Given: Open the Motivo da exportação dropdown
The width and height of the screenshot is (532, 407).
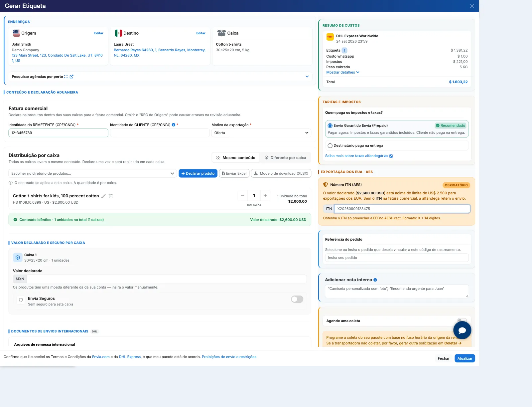Looking at the screenshot, I should click(x=261, y=133).
